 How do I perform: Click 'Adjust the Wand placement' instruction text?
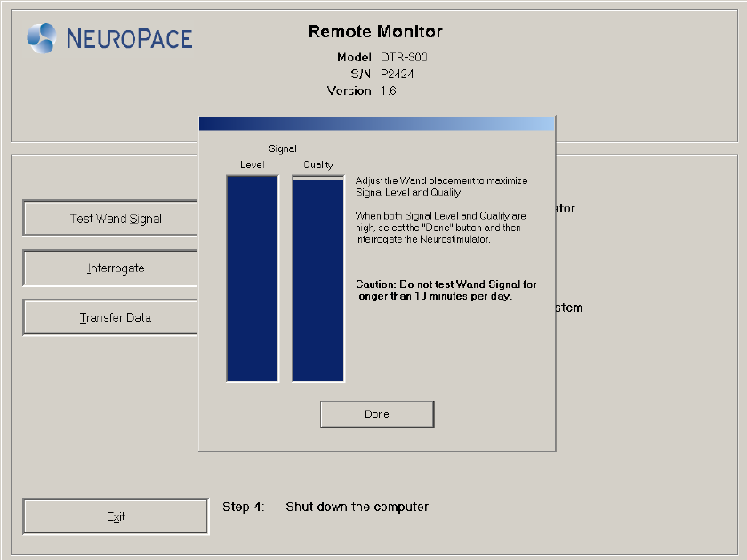coord(442,186)
